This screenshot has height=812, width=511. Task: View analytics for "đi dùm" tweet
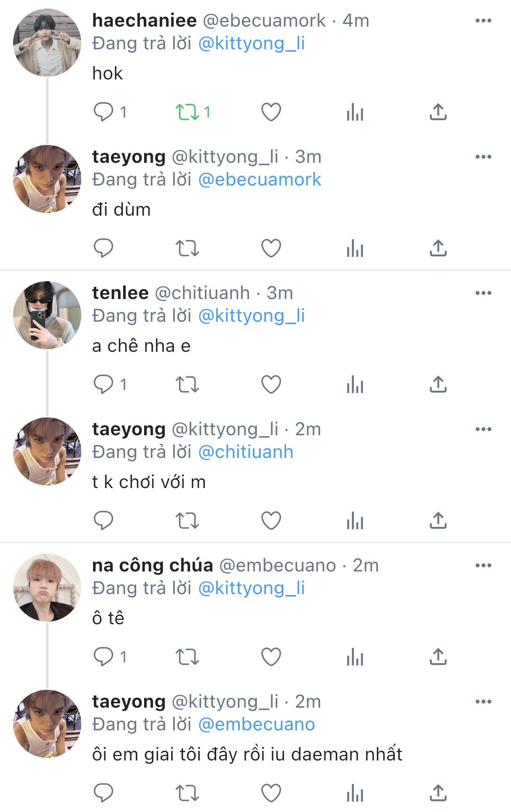point(355,248)
